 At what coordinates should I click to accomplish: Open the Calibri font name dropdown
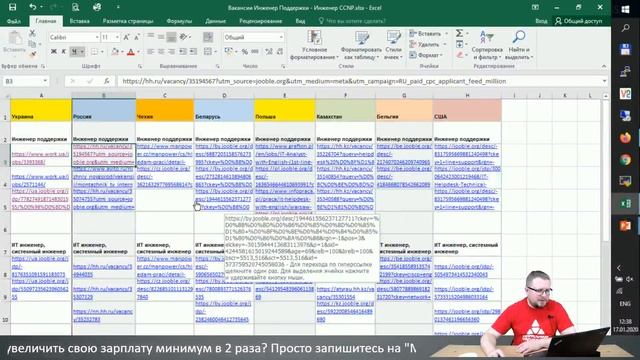(x=97, y=37)
